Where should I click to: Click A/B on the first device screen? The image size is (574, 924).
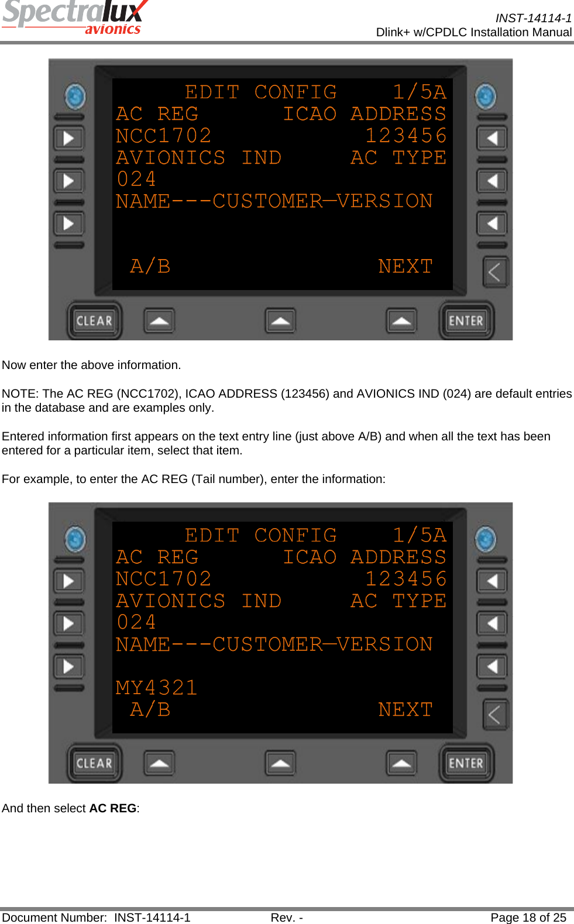(150, 267)
